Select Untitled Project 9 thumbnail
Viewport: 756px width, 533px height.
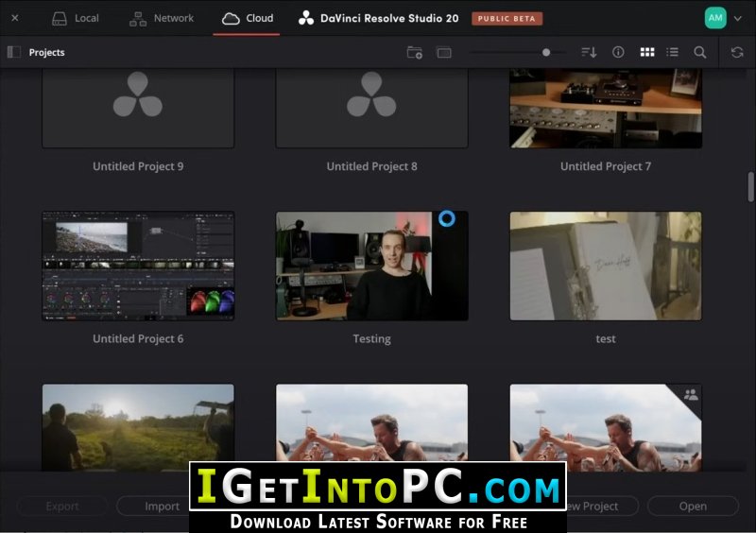point(138,108)
